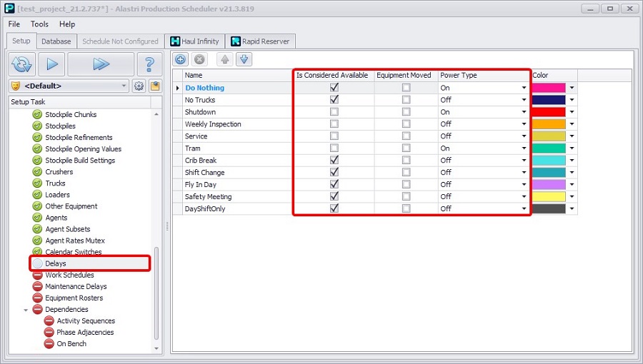The height and width of the screenshot is (364, 643).
Task: Click the add new delay plus icon
Action: 181,59
